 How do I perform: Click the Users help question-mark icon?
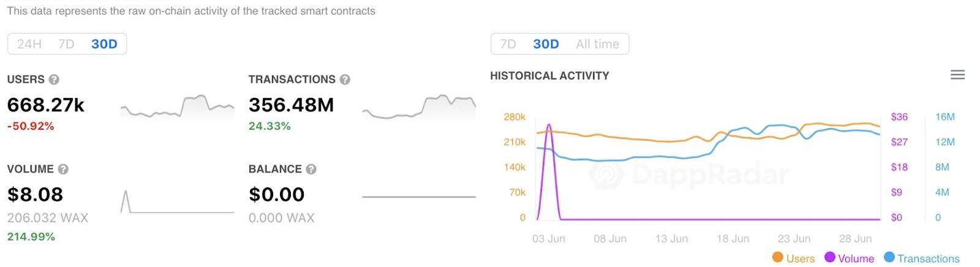[x=54, y=80]
